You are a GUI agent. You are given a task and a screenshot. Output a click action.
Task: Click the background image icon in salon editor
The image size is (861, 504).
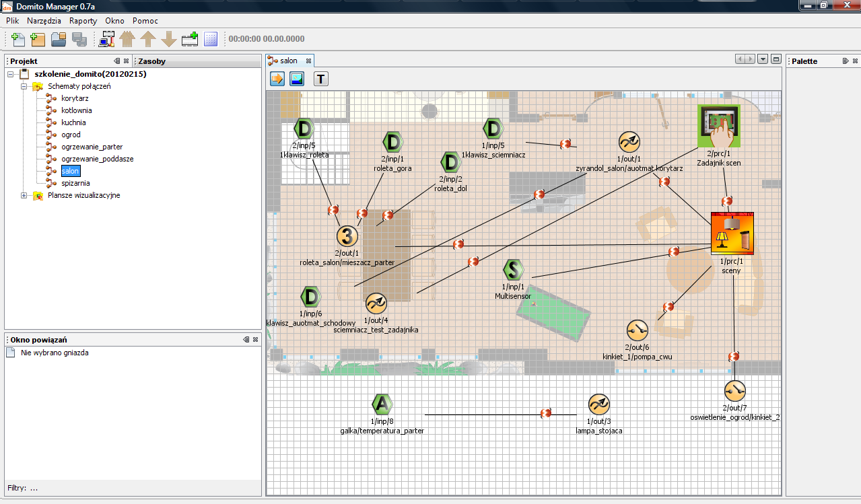coord(297,79)
